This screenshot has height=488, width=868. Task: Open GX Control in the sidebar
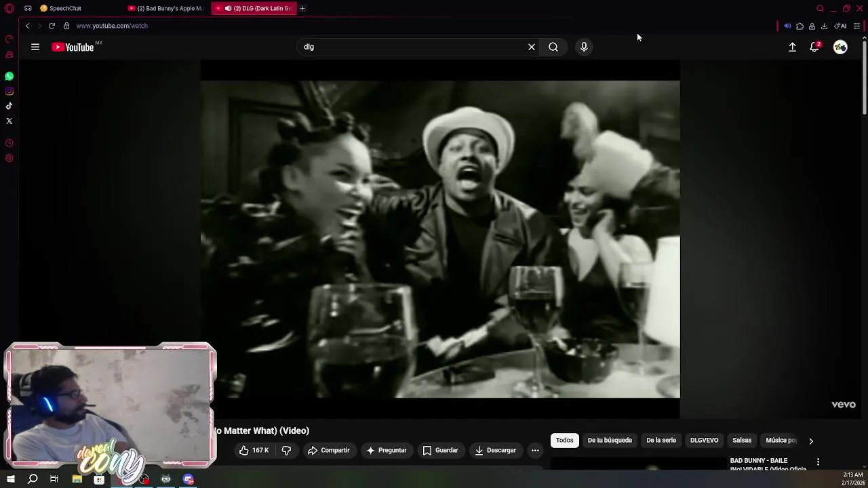9,39
